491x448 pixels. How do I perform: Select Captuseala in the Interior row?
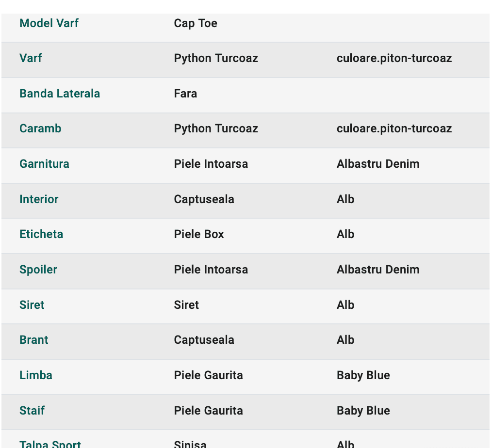204,200
